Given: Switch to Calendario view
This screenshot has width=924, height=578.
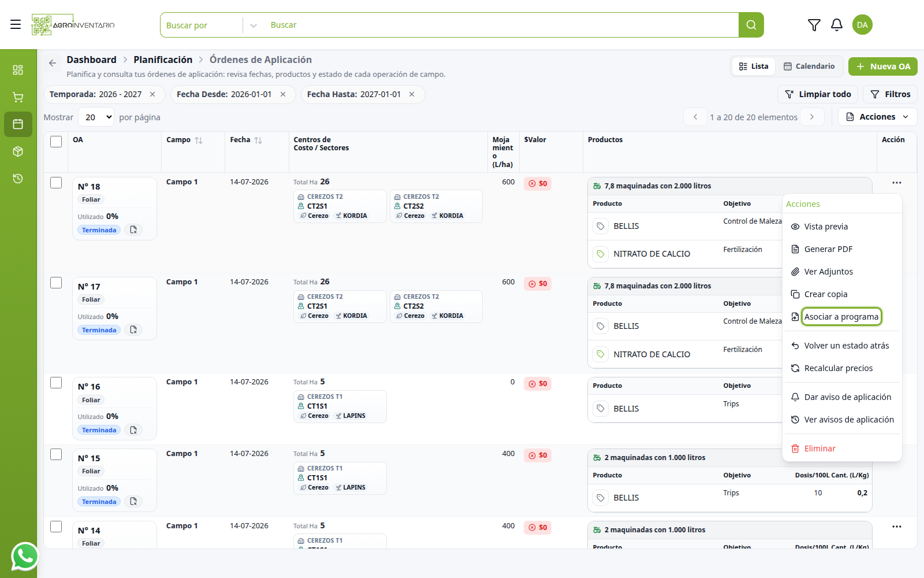Looking at the screenshot, I should [x=809, y=66].
